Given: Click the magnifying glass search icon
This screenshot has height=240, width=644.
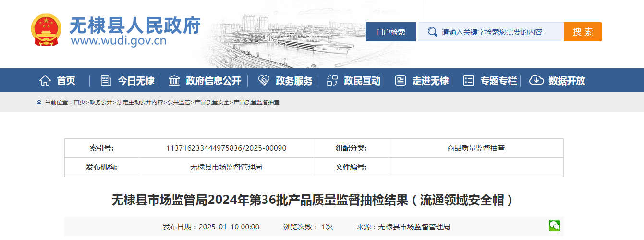Looking at the screenshot, I should tap(432, 32).
